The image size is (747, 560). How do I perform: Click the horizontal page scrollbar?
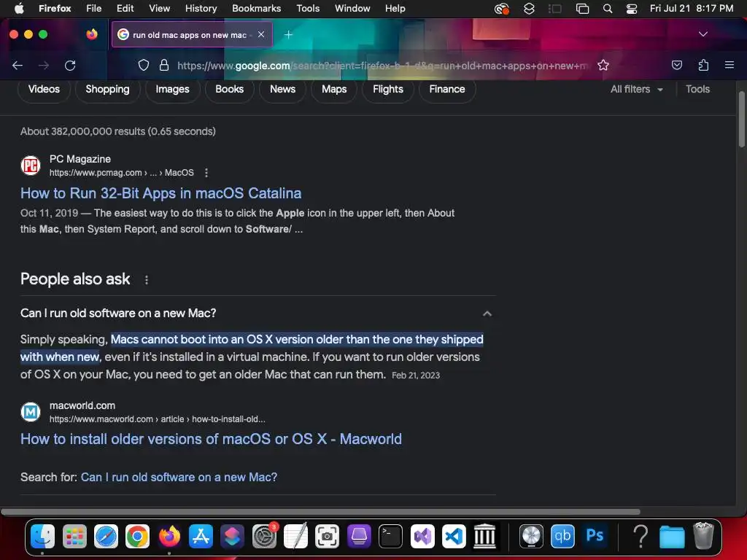click(320, 512)
